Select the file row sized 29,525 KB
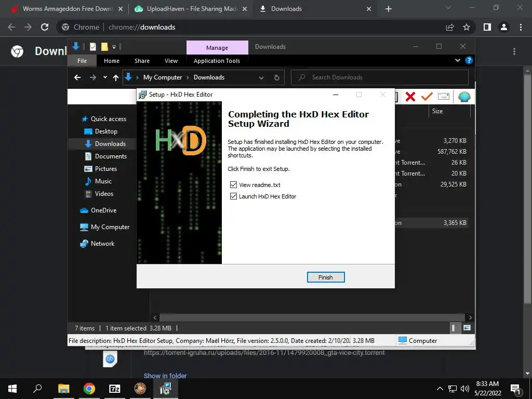 click(x=432, y=184)
